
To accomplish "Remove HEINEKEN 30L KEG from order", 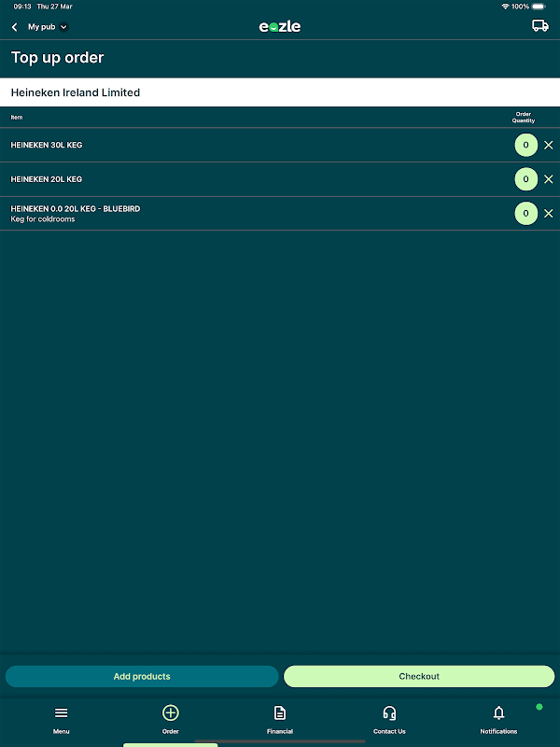I will [x=549, y=145].
